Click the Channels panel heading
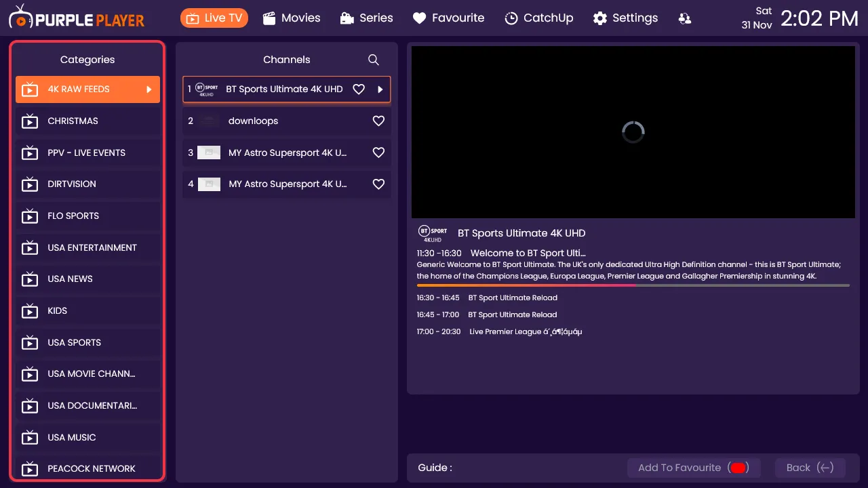This screenshot has height=488, width=868. [287, 60]
